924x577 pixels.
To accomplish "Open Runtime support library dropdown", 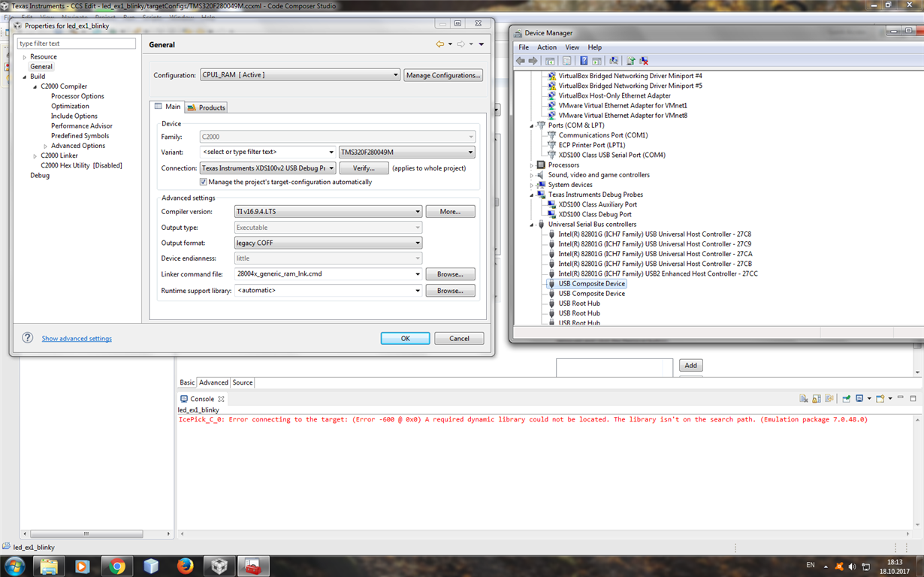I will (418, 291).
